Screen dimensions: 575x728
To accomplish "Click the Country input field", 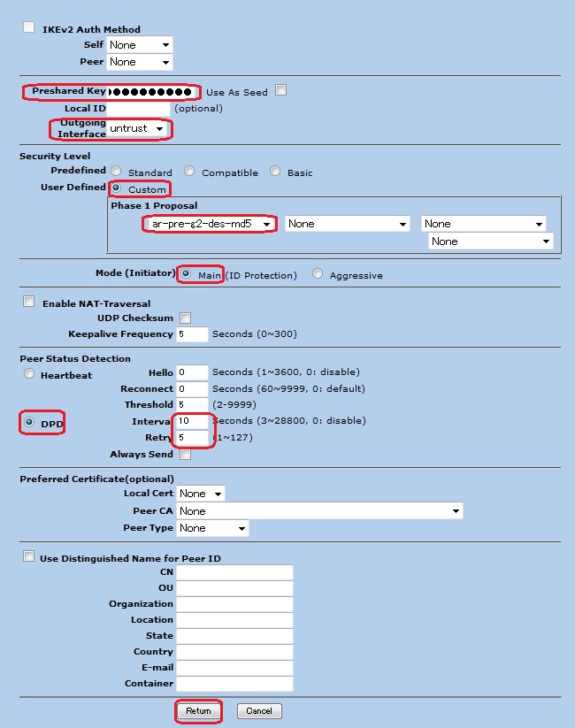I will coord(234,652).
